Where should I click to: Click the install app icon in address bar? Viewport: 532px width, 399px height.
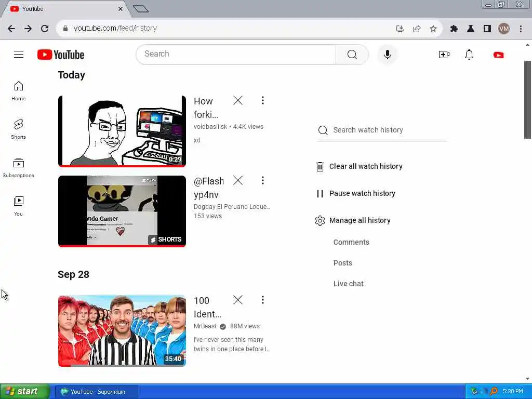[400, 29]
